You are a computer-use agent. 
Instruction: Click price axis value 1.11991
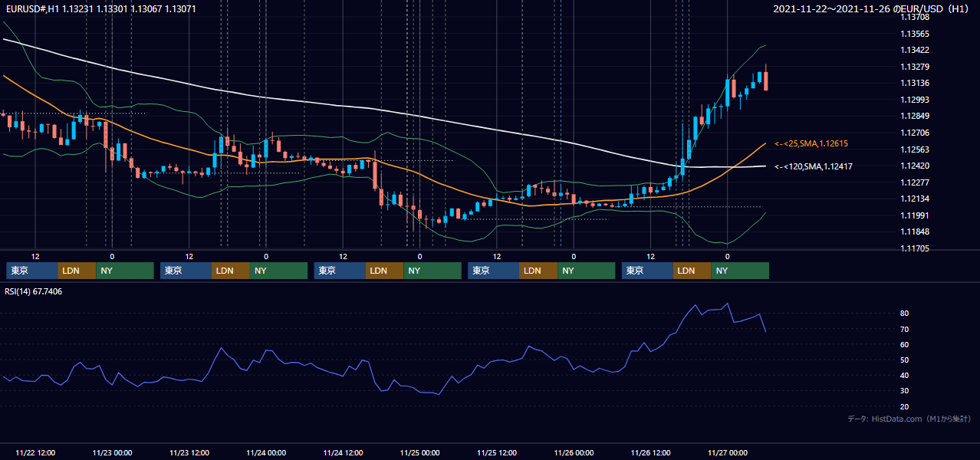click(916, 215)
